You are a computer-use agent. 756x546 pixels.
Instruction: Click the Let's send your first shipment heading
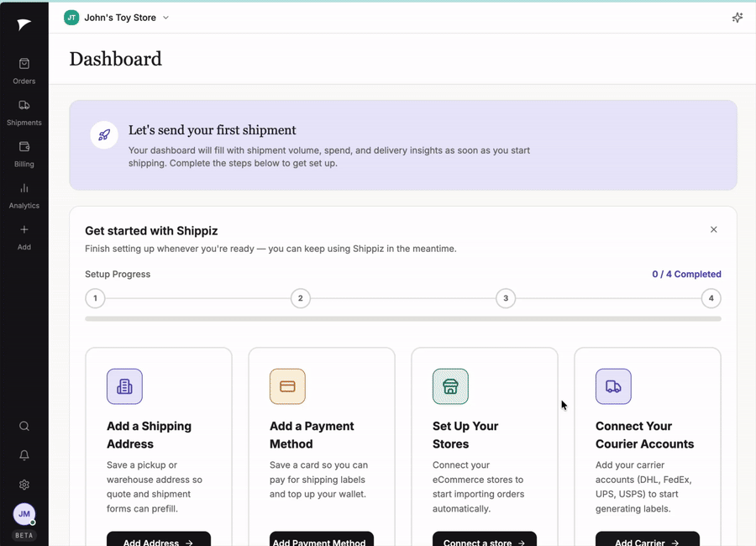[213, 130]
